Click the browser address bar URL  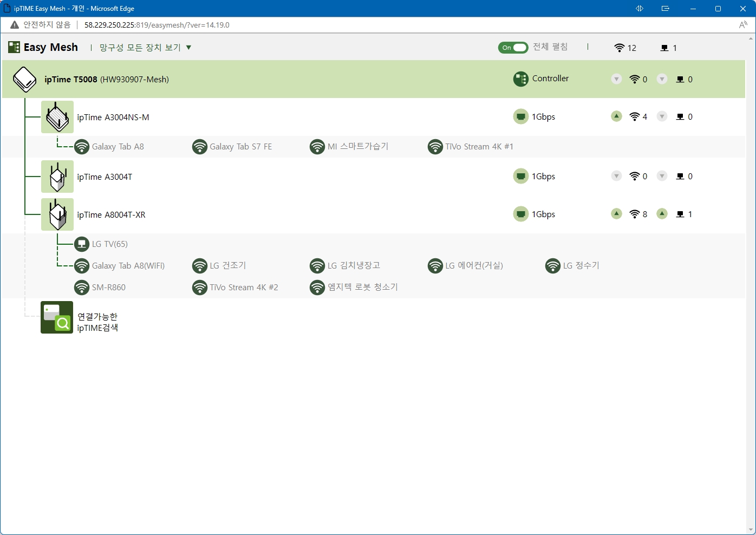(157, 25)
